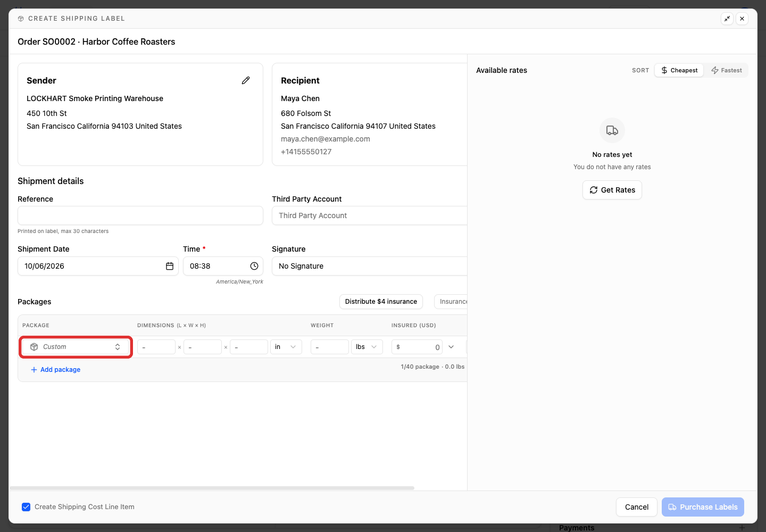Image resolution: width=766 pixels, height=532 pixels.
Task: Click the package height dimension field
Action: (249, 347)
